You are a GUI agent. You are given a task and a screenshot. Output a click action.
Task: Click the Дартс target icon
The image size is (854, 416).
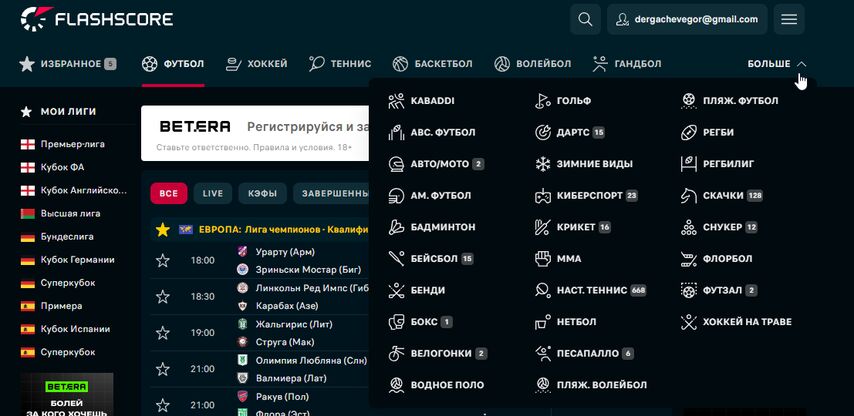(542, 132)
